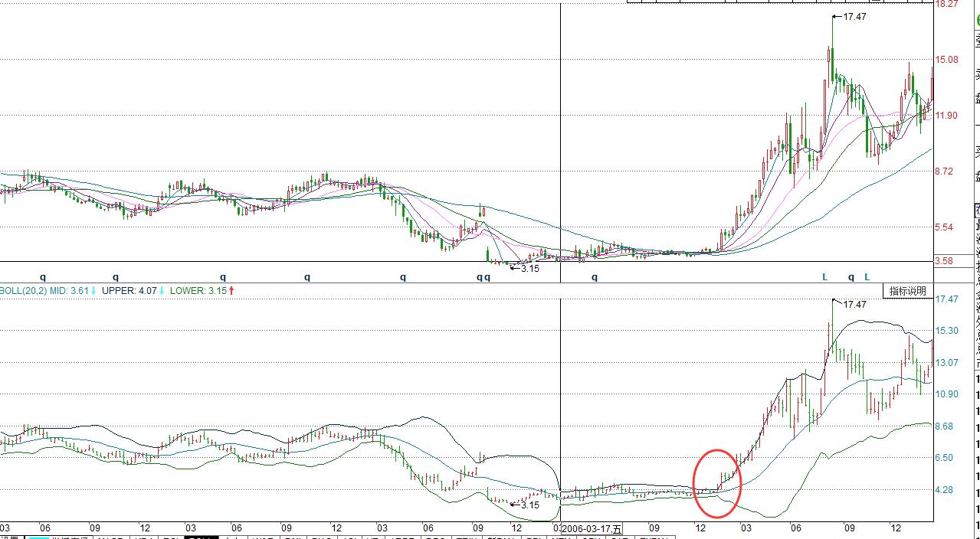The width and height of the screenshot is (980, 539).
Task: Click the 3.15 low label in the upper chart
Action: (529, 269)
